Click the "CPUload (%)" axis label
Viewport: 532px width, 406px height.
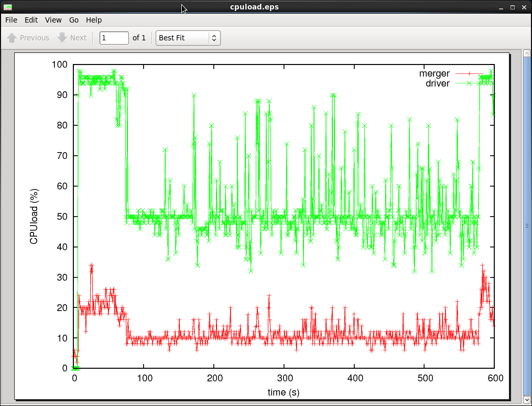34,217
